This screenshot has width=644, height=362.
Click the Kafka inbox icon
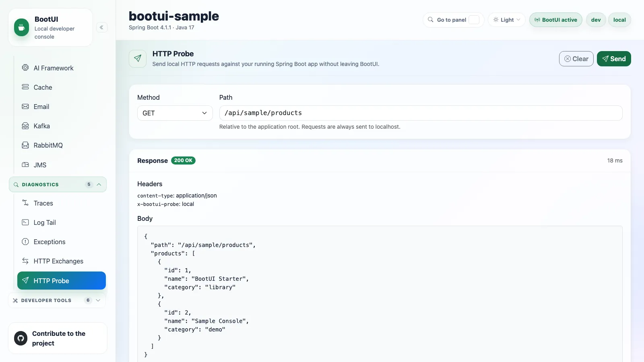tap(25, 126)
